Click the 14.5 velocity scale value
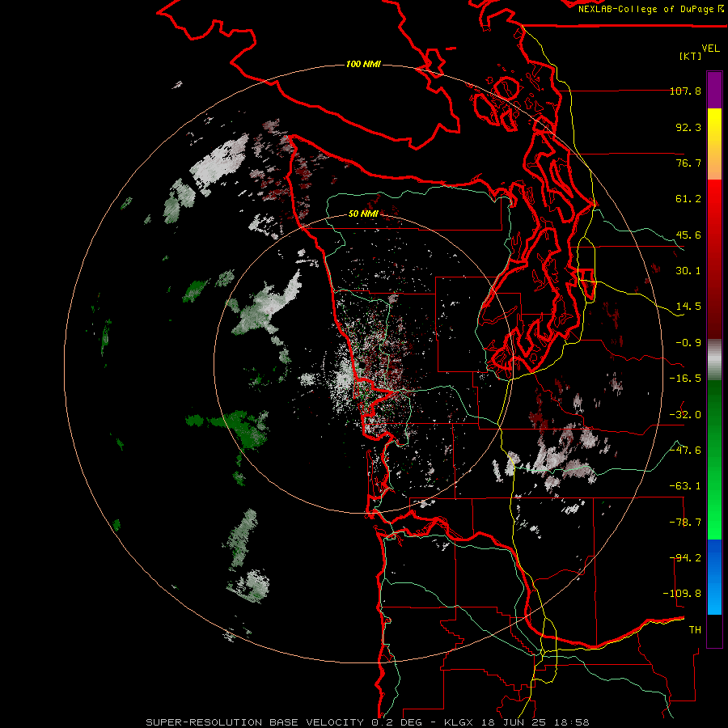 (x=688, y=307)
